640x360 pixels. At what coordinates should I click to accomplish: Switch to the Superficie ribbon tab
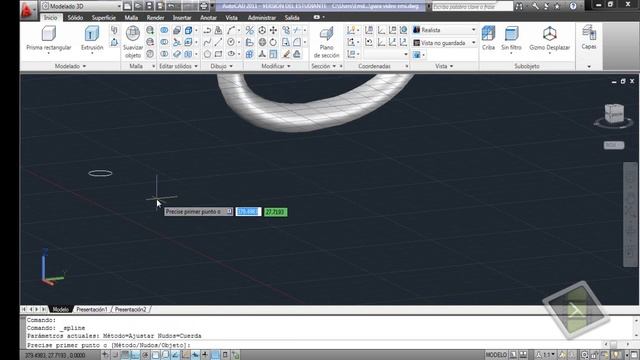click(x=104, y=18)
